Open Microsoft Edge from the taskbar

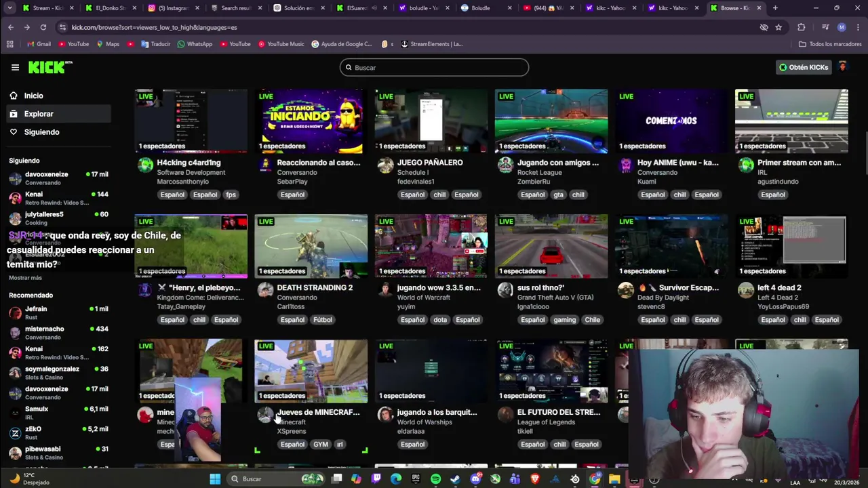coord(396,479)
